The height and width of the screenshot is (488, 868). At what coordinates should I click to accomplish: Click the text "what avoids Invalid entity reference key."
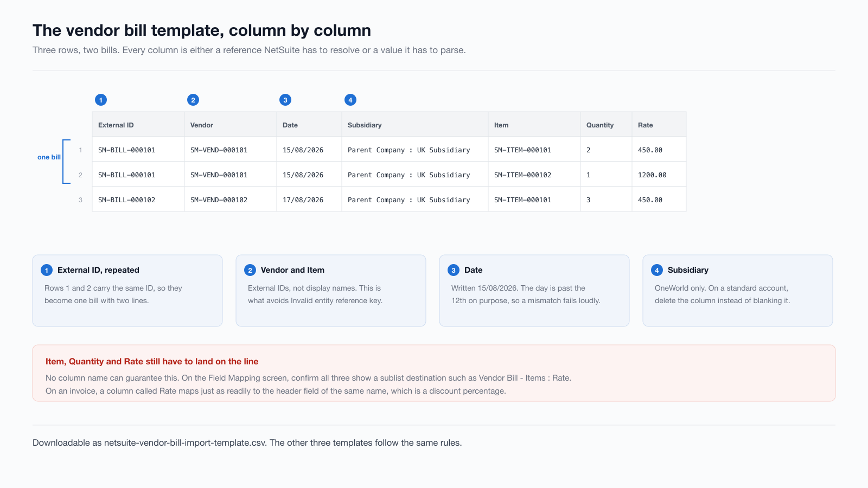click(315, 301)
